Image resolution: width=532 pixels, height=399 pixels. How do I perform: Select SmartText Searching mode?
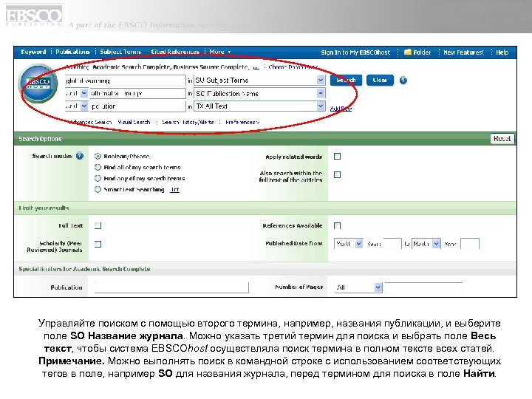click(98, 189)
